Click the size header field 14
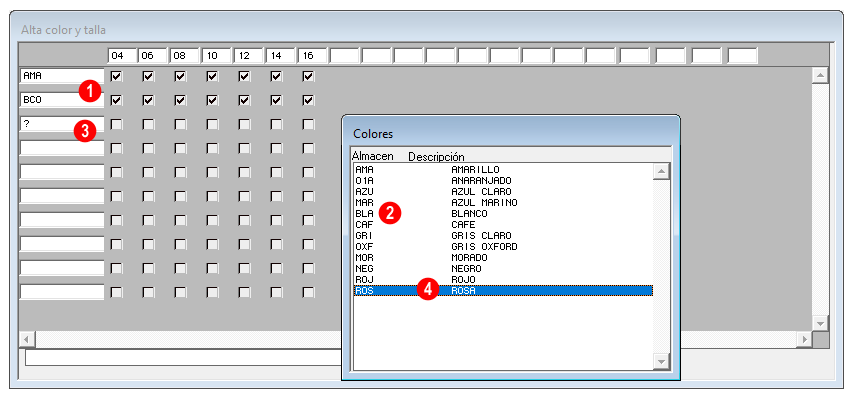The image size is (849, 398). click(x=280, y=55)
